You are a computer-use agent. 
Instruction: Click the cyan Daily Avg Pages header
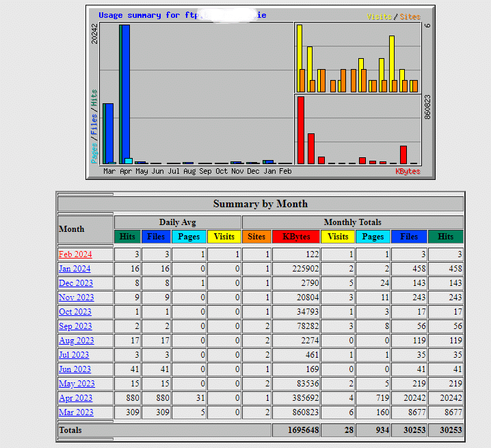tap(189, 237)
